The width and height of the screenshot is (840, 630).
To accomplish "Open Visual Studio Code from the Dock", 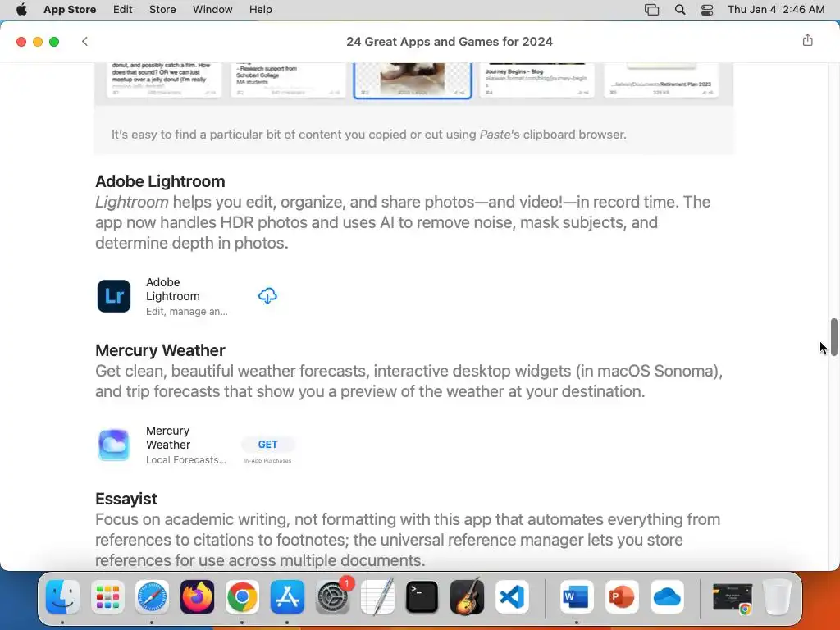I will (512, 597).
